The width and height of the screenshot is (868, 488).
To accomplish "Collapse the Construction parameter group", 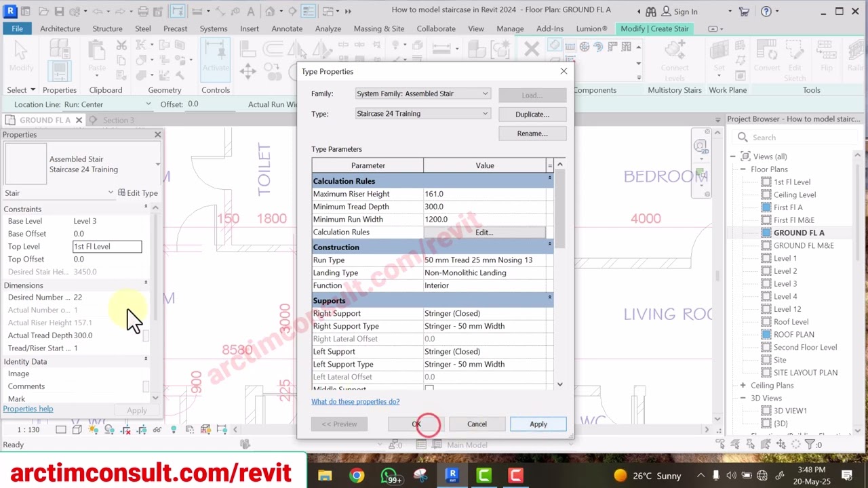I will click(550, 245).
